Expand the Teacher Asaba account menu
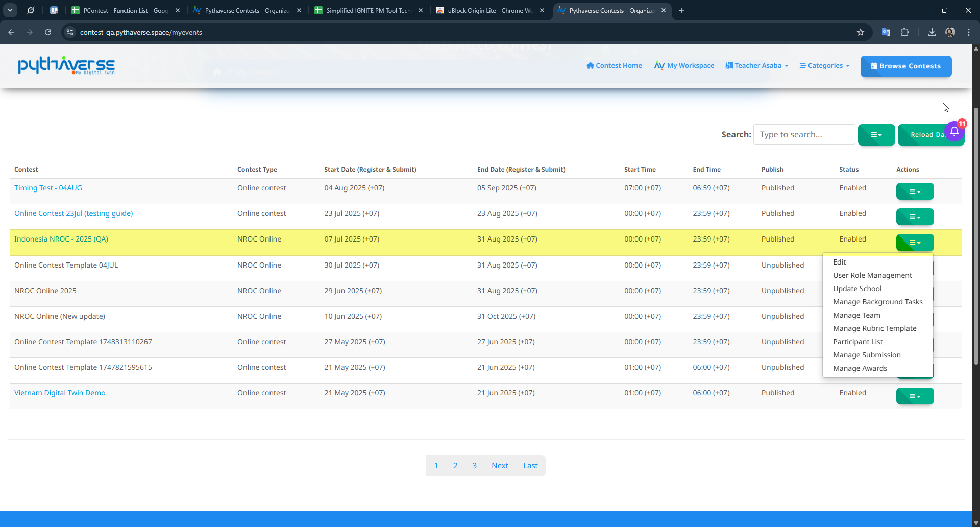980x527 pixels. pos(757,65)
